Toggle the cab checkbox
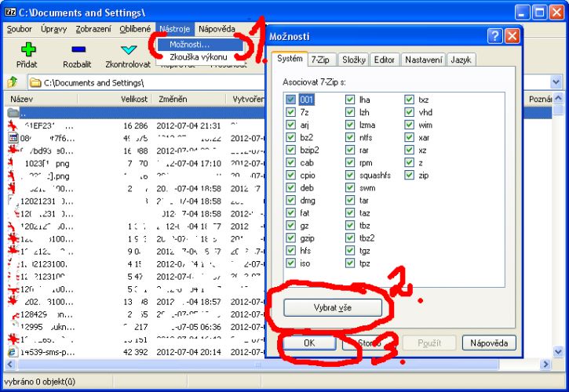Viewport: 569px width, 392px height. [x=290, y=162]
